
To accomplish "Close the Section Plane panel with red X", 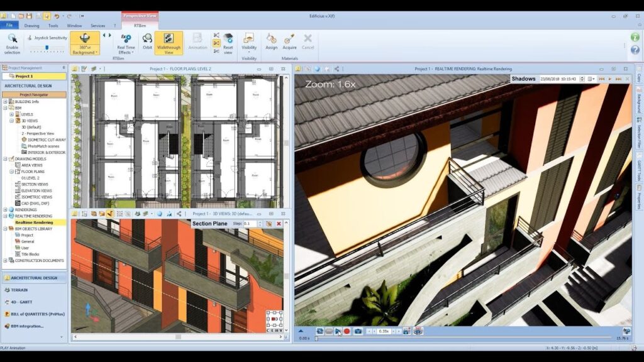I will pyautogui.click(x=279, y=224).
